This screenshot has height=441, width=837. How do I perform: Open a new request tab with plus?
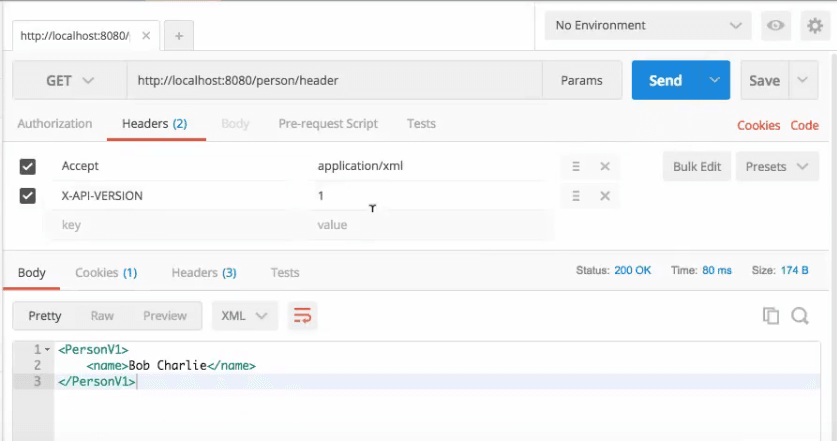tap(179, 36)
